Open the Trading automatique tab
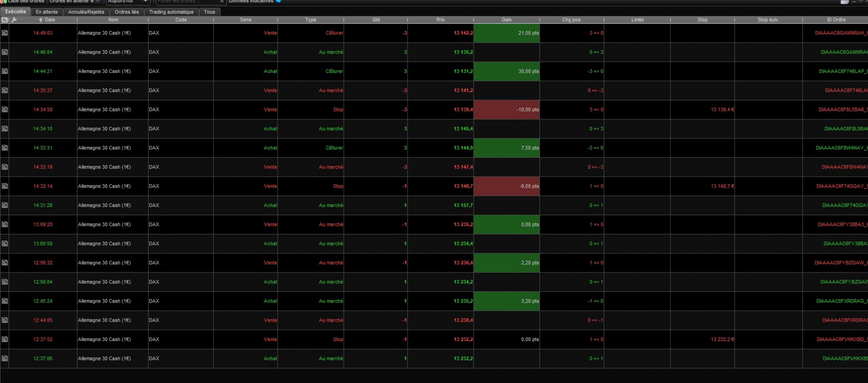This screenshot has width=868, height=383. 171,12
